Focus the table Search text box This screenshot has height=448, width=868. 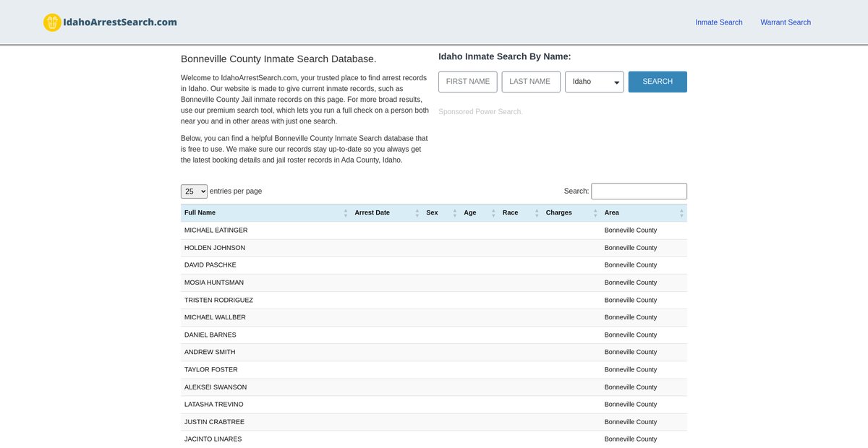point(639,191)
